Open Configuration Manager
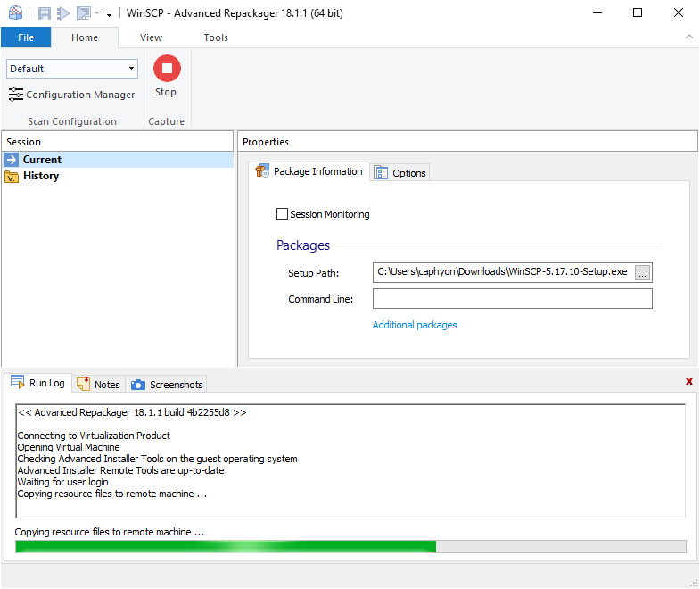700x589 pixels. 72,95
